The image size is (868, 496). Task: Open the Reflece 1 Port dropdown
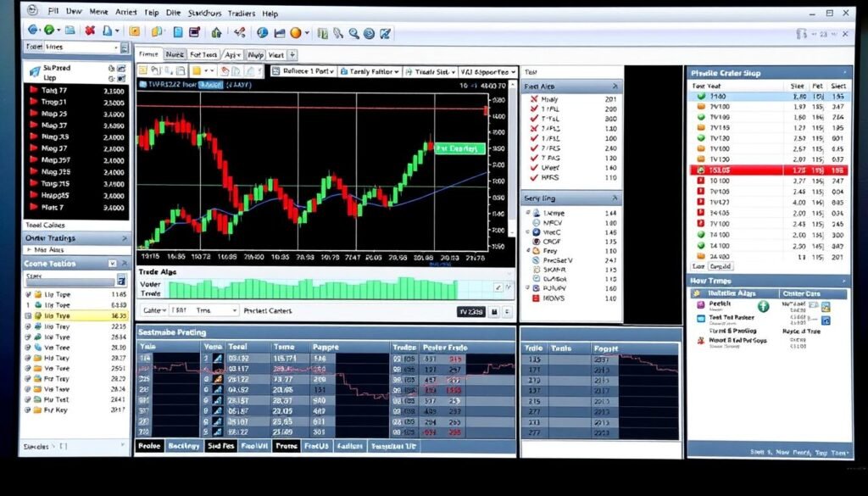click(307, 72)
